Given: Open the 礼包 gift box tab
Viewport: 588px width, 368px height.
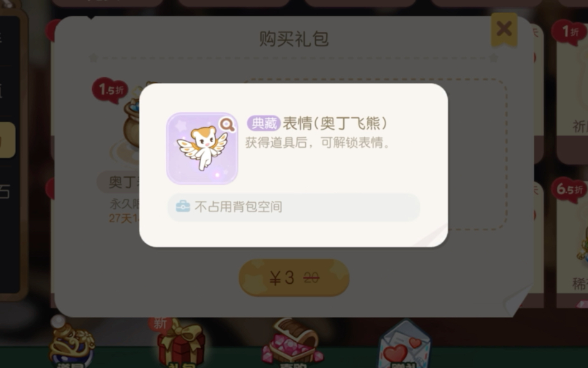Looking at the screenshot, I should (181, 345).
